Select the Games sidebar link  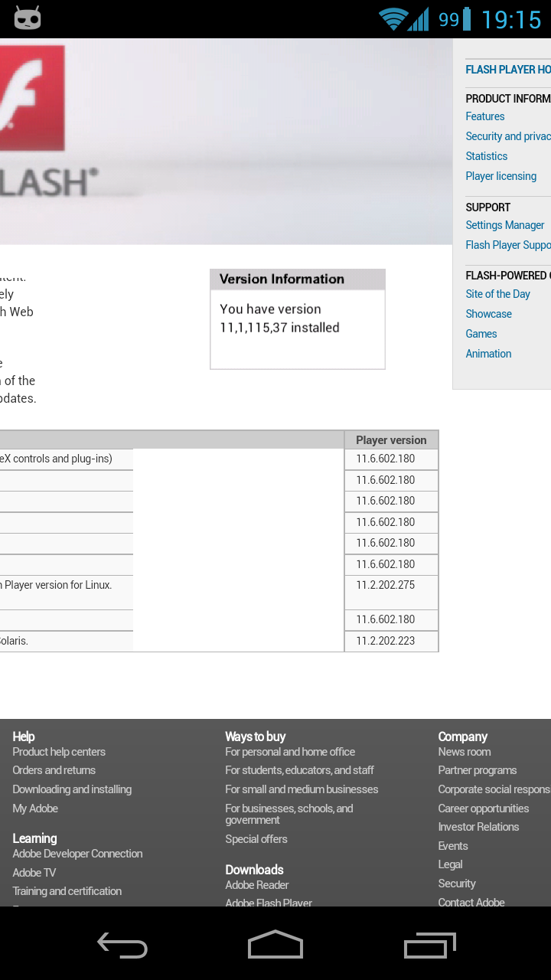[x=481, y=334]
